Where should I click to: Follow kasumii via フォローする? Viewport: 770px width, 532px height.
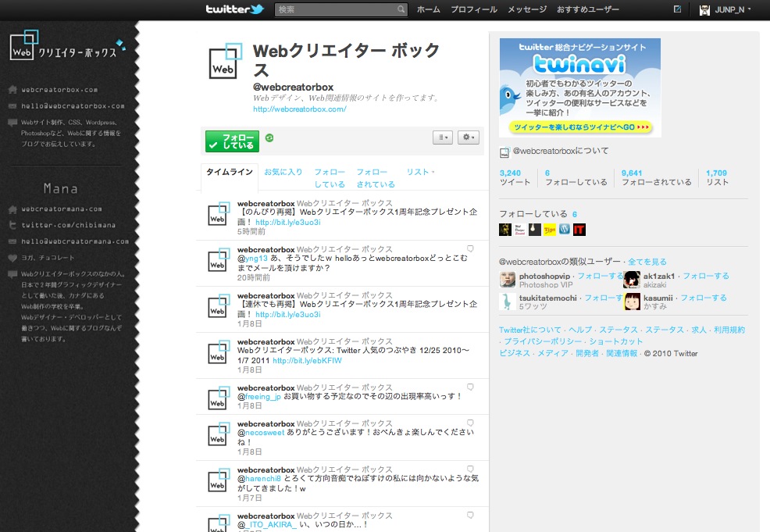point(703,298)
